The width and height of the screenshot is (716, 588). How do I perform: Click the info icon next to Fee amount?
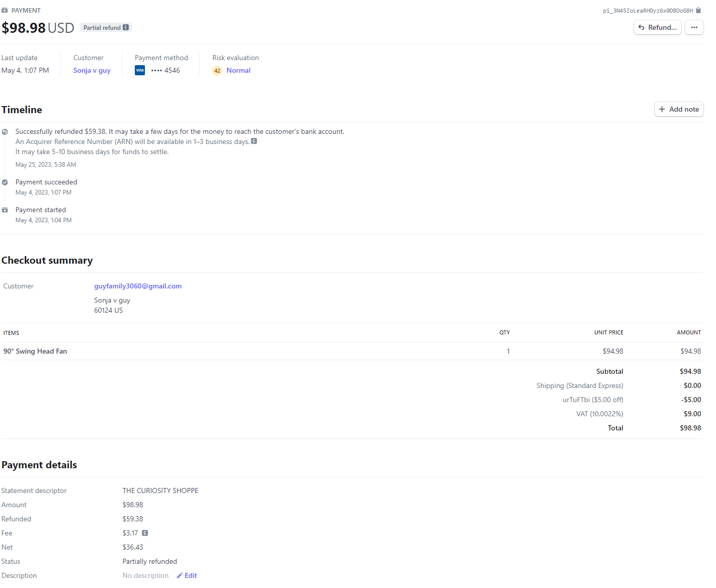[145, 533]
